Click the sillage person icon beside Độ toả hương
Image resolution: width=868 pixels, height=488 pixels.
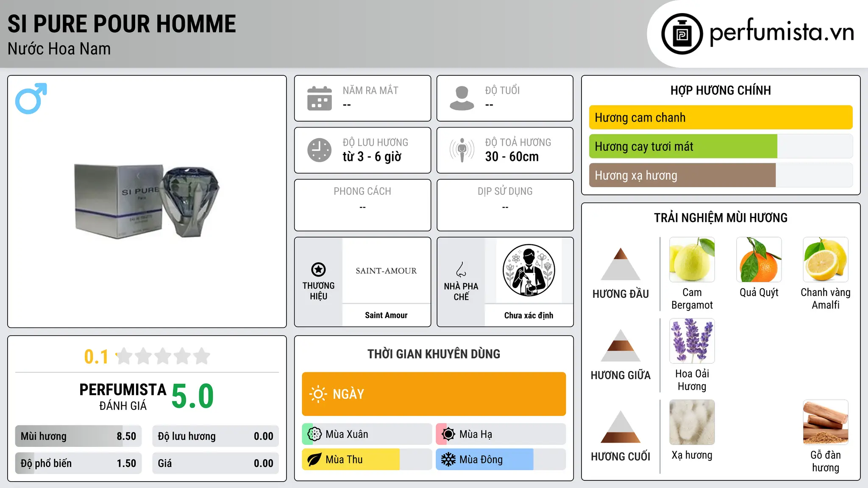tap(462, 150)
